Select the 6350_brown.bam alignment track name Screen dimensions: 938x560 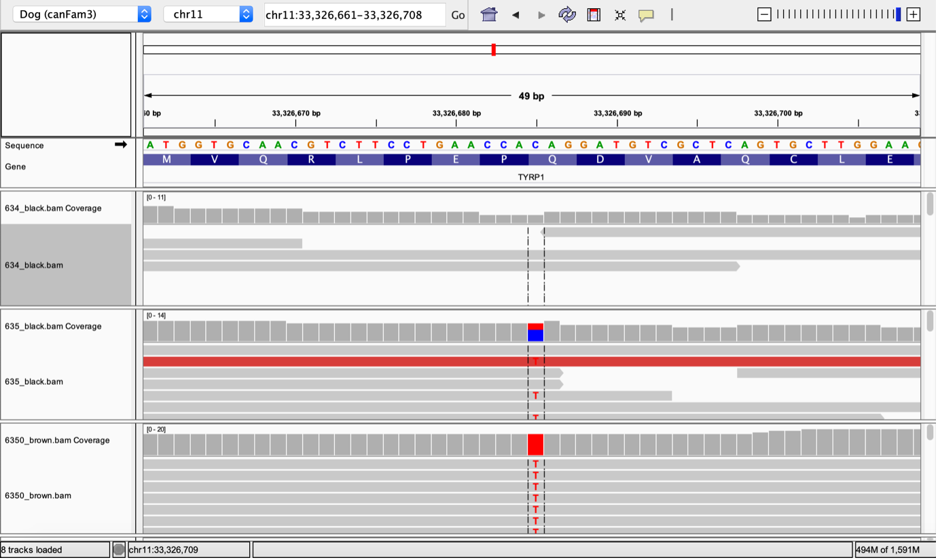(38, 496)
